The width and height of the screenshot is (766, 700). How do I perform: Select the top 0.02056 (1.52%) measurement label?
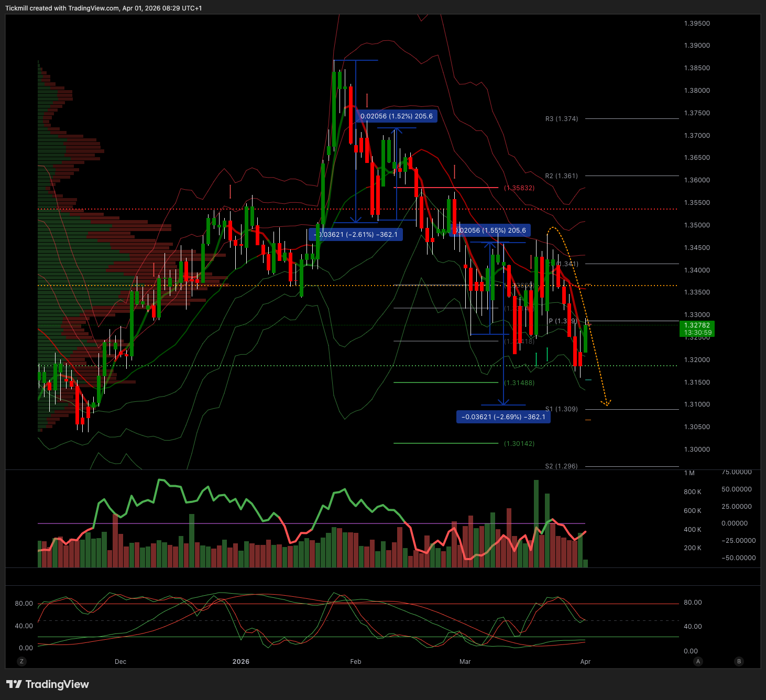[397, 116]
